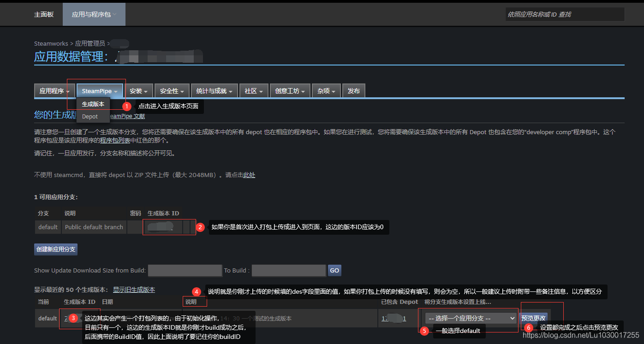Screen dimensions: 644x344
Task: Select the Public default branch description cell
Action: coord(94,227)
